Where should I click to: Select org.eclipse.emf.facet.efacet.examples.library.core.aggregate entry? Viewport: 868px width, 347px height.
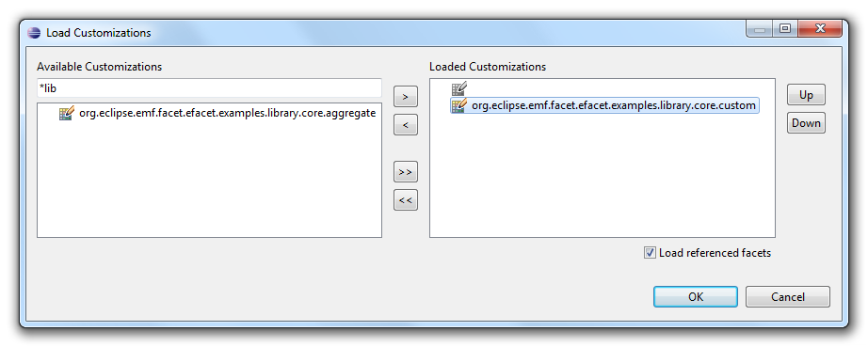click(x=228, y=114)
